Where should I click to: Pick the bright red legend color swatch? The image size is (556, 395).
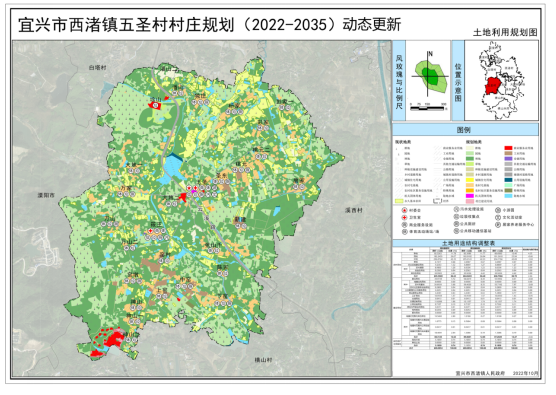click(x=509, y=148)
